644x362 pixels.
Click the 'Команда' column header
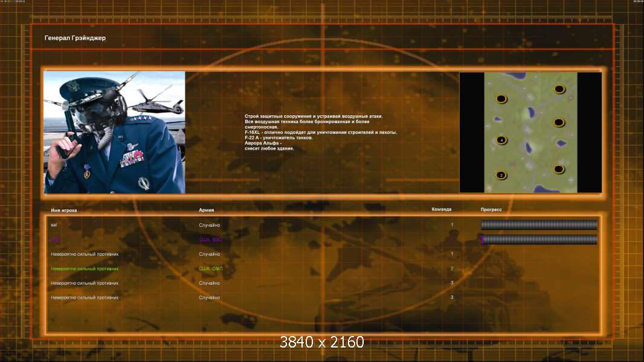pos(442,209)
